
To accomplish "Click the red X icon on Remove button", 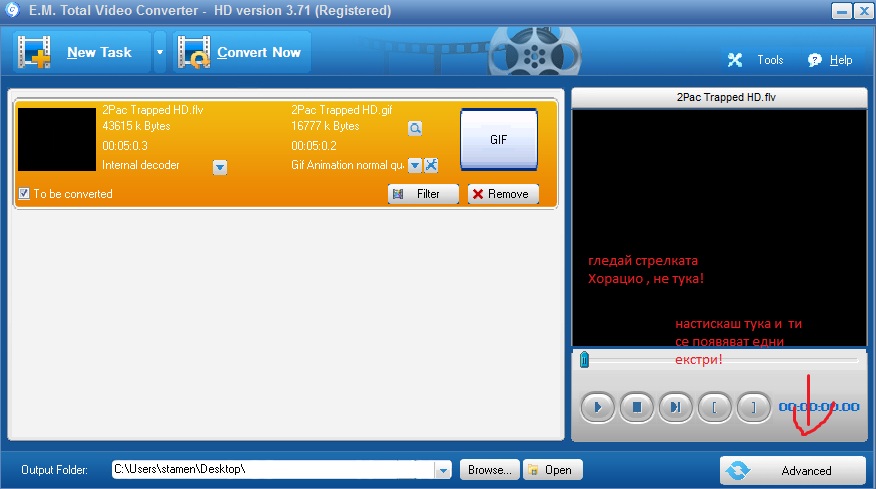I will 478,194.
